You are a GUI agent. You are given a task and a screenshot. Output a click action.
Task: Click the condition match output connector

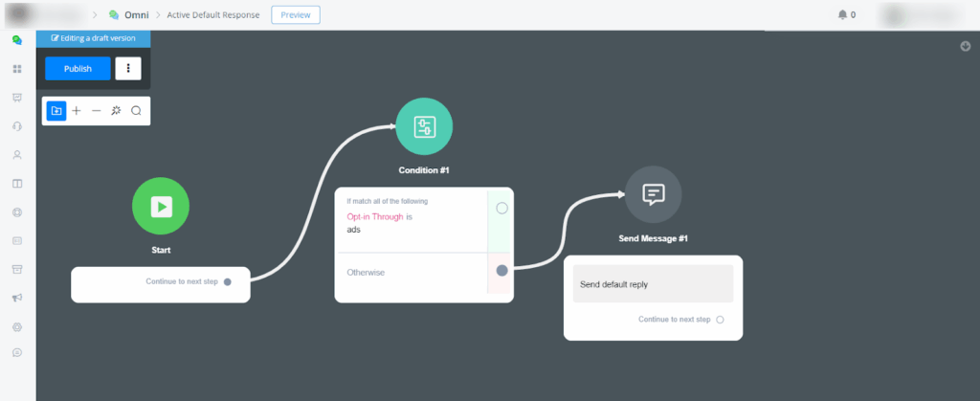point(501,208)
